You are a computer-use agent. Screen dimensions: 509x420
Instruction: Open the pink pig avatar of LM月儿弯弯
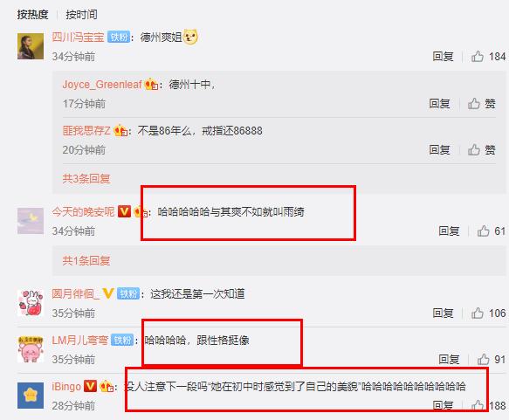pyautogui.click(x=31, y=349)
